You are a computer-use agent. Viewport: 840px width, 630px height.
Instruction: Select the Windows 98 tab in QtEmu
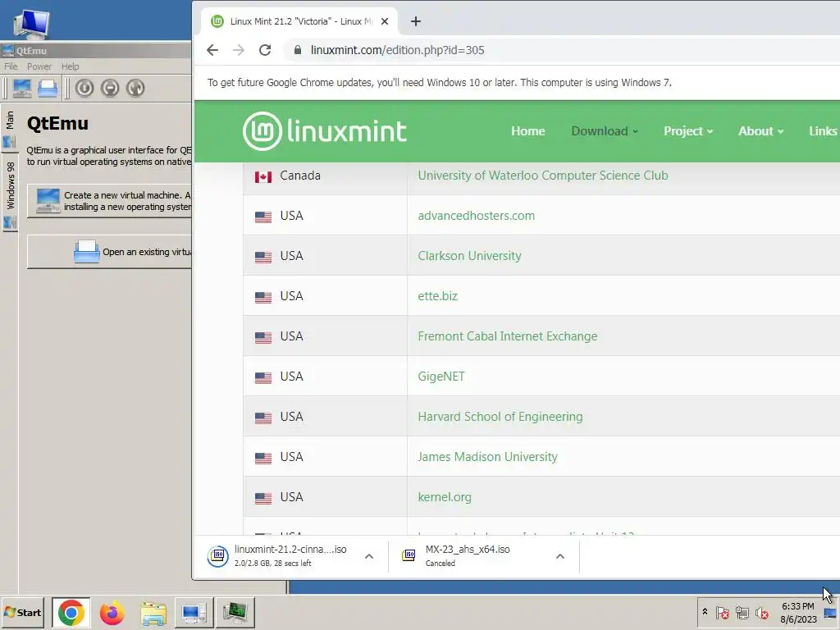click(x=10, y=193)
